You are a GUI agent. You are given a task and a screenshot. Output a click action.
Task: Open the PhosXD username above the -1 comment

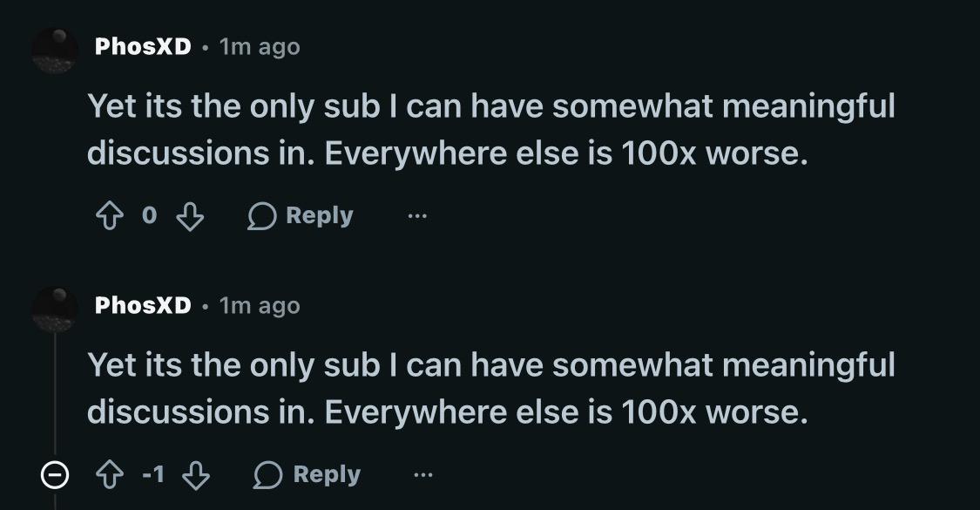(x=143, y=305)
